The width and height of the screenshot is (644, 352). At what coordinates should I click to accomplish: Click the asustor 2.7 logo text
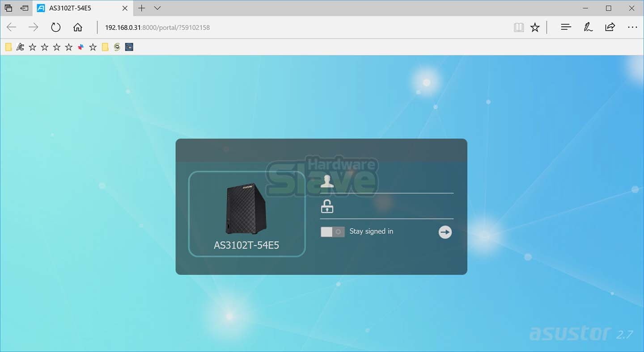(581, 333)
